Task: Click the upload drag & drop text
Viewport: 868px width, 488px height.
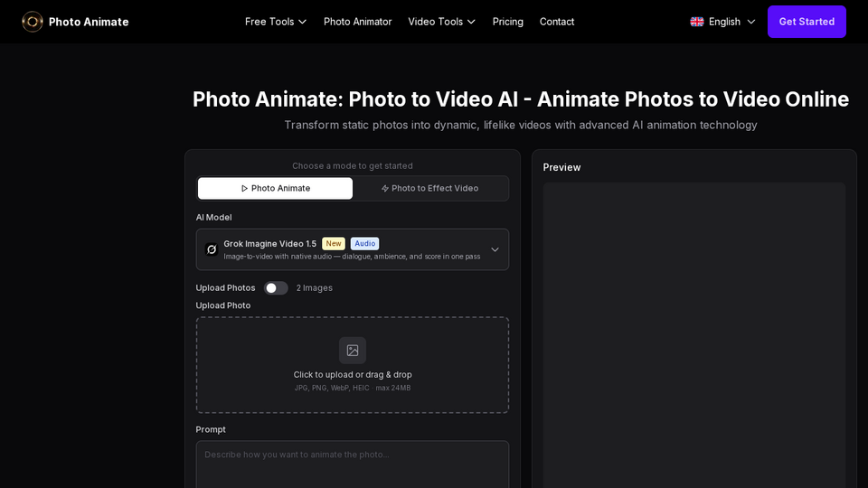Action: [353, 374]
